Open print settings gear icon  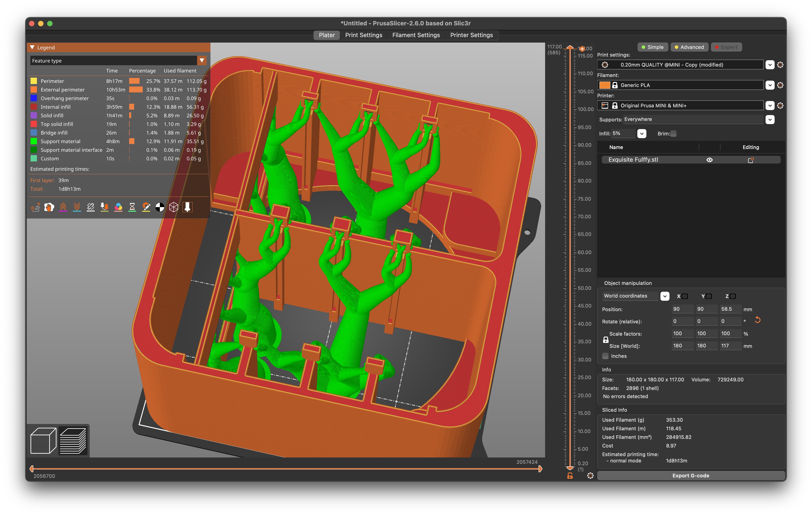pyautogui.click(x=780, y=65)
